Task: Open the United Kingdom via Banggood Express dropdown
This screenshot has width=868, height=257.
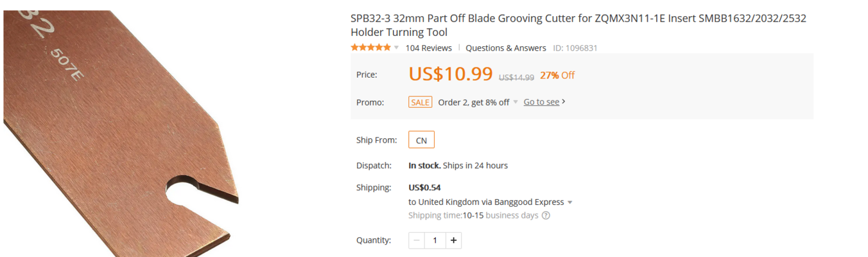Action: [490, 202]
